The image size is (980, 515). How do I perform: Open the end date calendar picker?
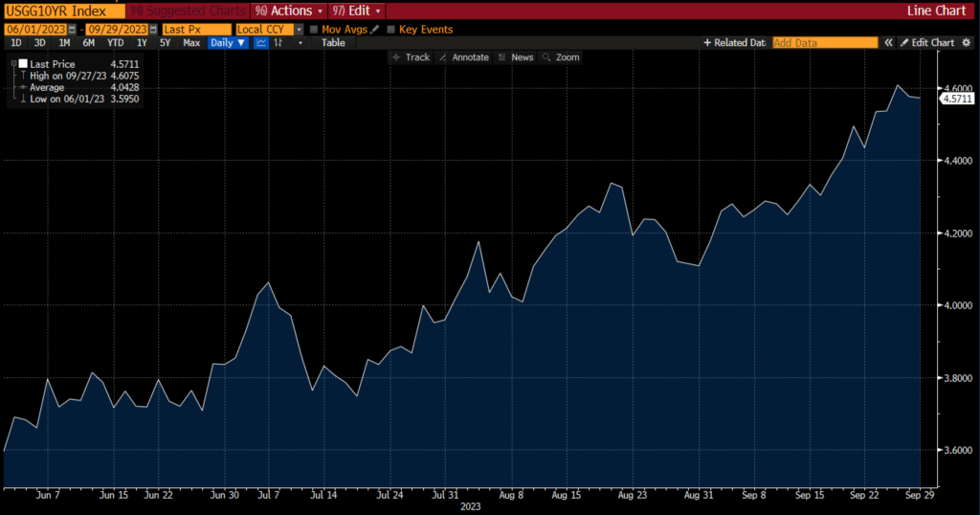pos(152,30)
